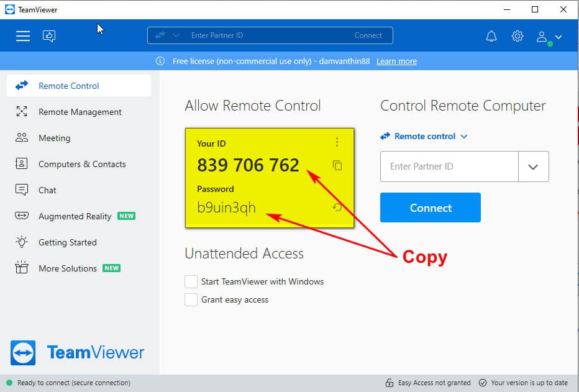Open the Partner ID history dropdown arrow

[533, 166]
